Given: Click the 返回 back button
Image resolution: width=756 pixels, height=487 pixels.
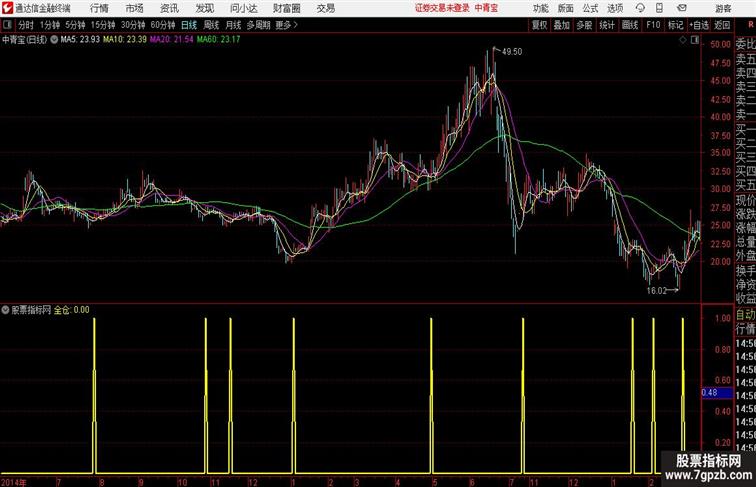Looking at the screenshot, I should point(722,25).
